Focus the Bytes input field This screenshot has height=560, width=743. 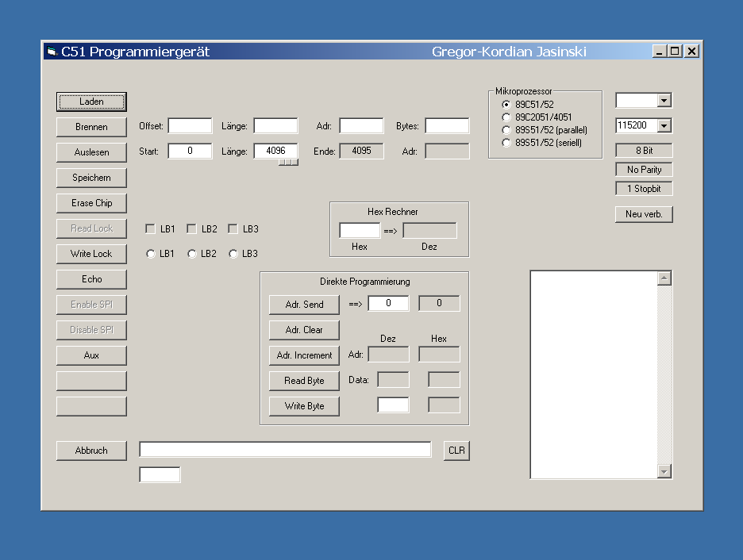pyautogui.click(x=448, y=126)
